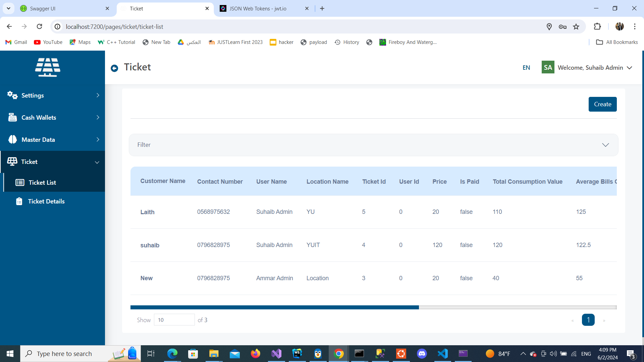
Task: Expand the Filter panel chevron
Action: 605,145
